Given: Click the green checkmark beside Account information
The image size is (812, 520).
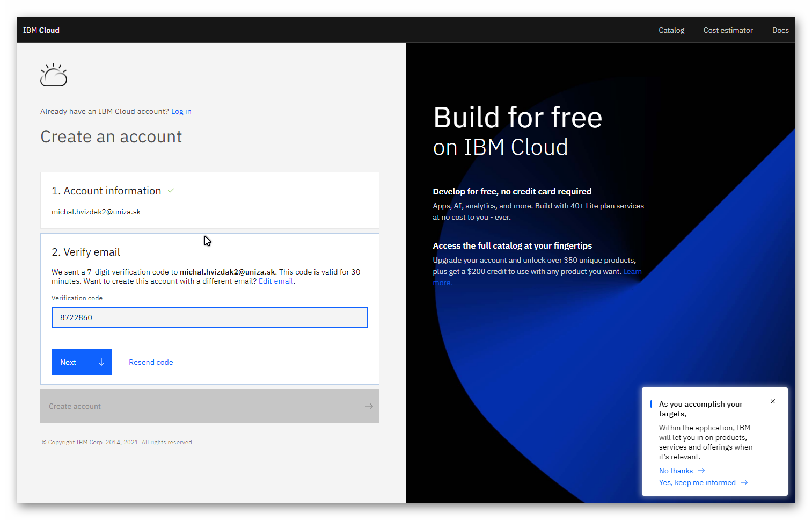Looking at the screenshot, I should tap(171, 191).
